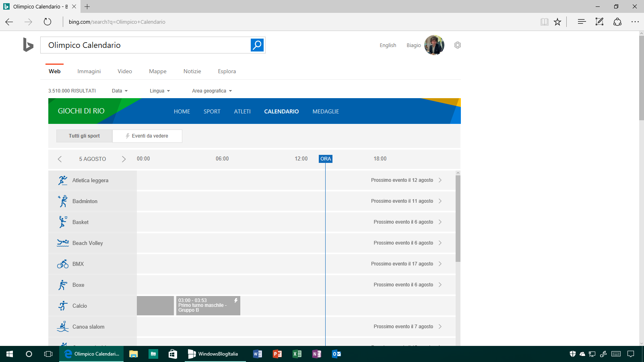This screenshot has height=362, width=644.
Task: Open the Esplora tab
Action: coord(227,71)
